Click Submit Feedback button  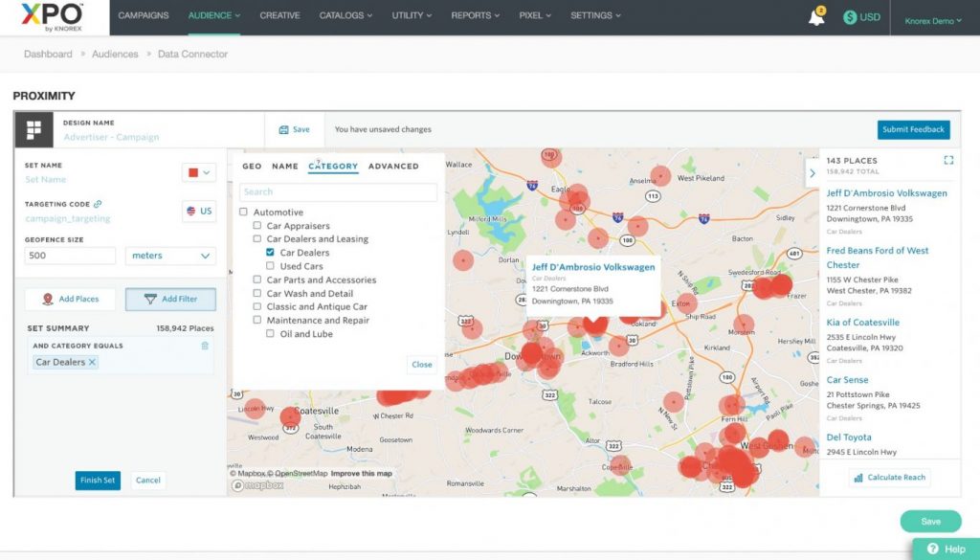[913, 129]
